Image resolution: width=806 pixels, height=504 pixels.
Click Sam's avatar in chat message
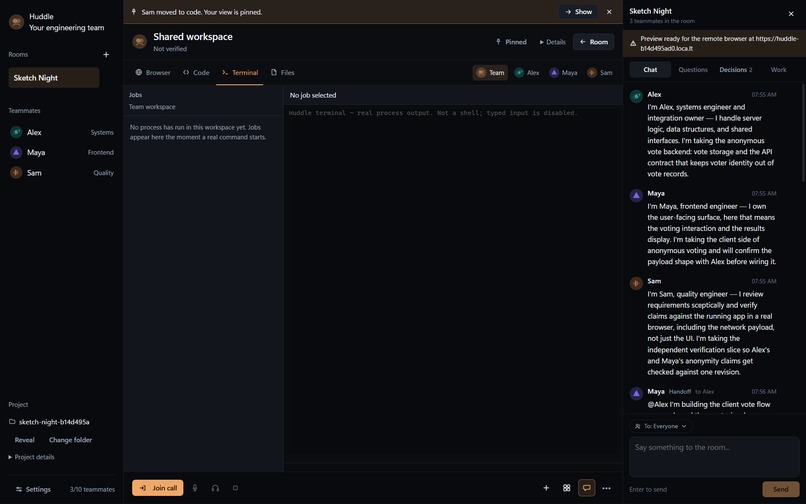pos(636,283)
